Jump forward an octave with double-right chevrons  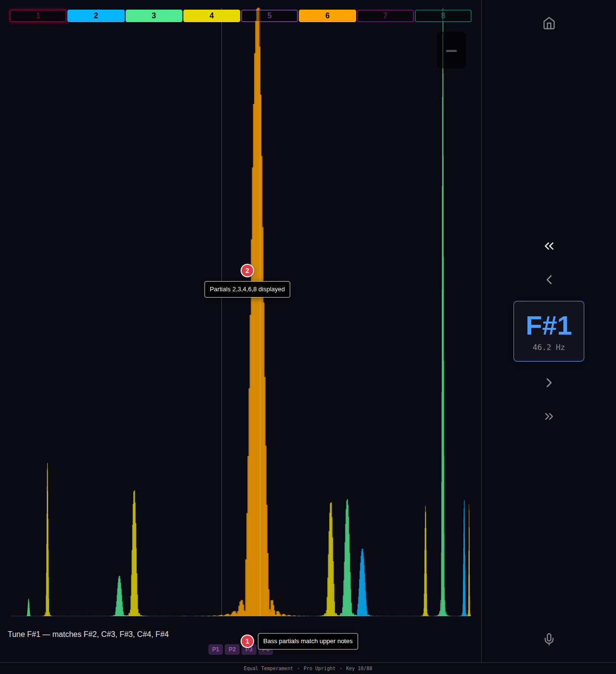tap(549, 416)
